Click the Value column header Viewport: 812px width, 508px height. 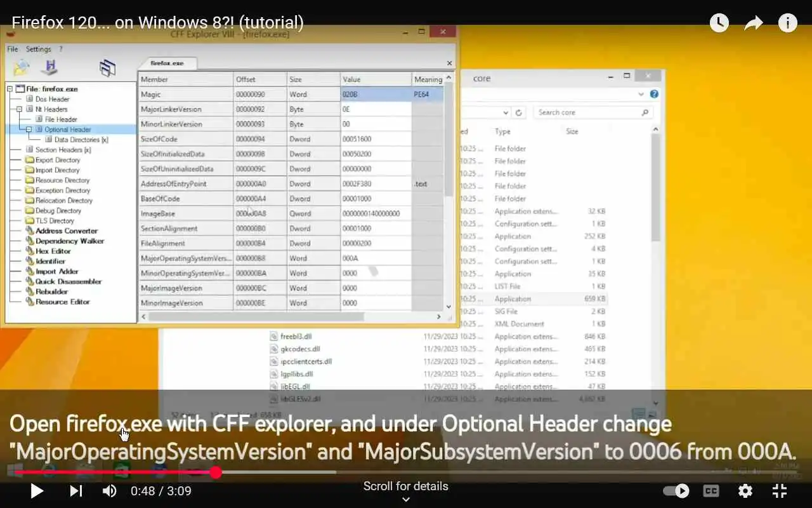pyautogui.click(x=376, y=79)
